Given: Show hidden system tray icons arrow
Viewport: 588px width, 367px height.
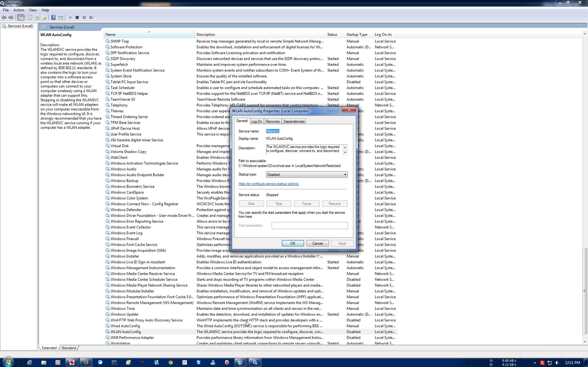Looking at the screenshot, I should (x=535, y=363).
